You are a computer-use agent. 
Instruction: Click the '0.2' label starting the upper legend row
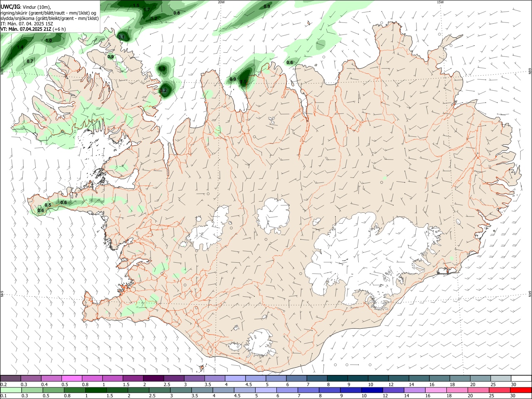3,384
